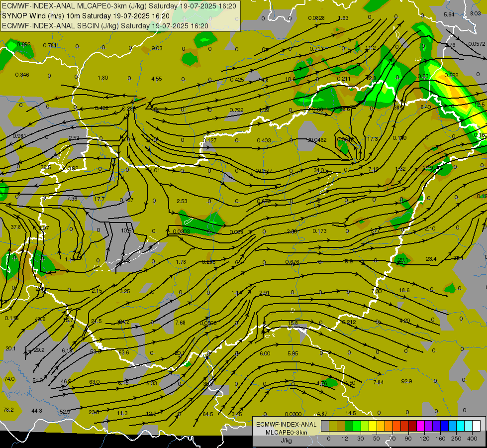Click the map value 9.03
The width and height of the screenshot is (487, 448).
coord(157,48)
